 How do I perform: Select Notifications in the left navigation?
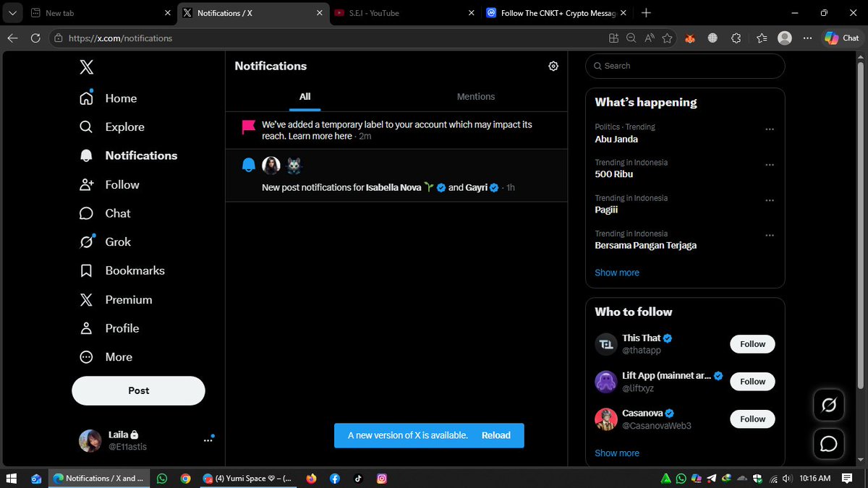pos(128,155)
